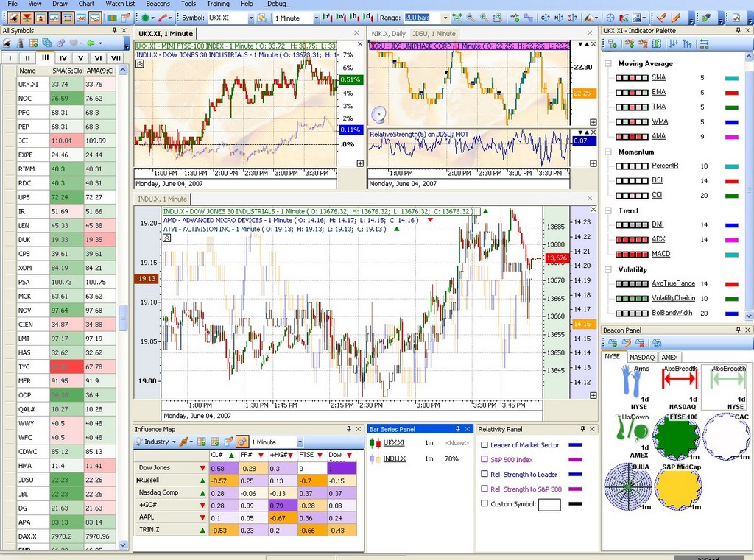Open the Watch List menu
Screen dimensions: 754x560
[120, 4]
